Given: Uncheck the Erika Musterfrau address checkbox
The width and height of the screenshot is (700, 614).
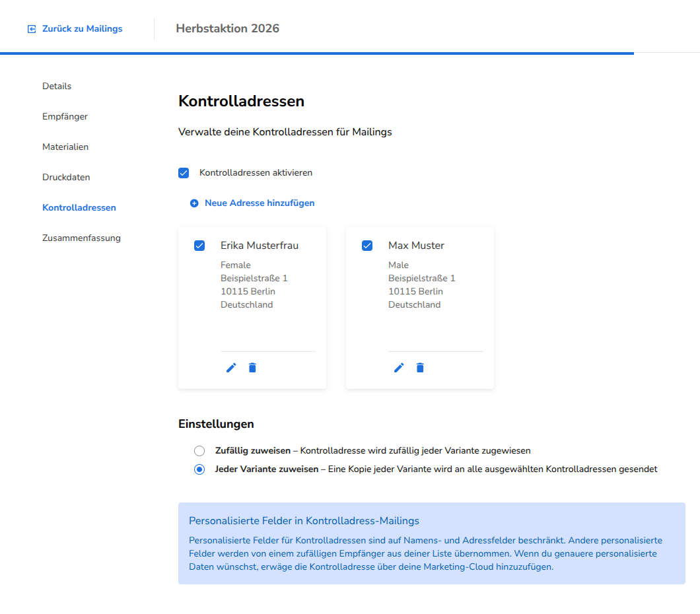Looking at the screenshot, I should click(199, 246).
